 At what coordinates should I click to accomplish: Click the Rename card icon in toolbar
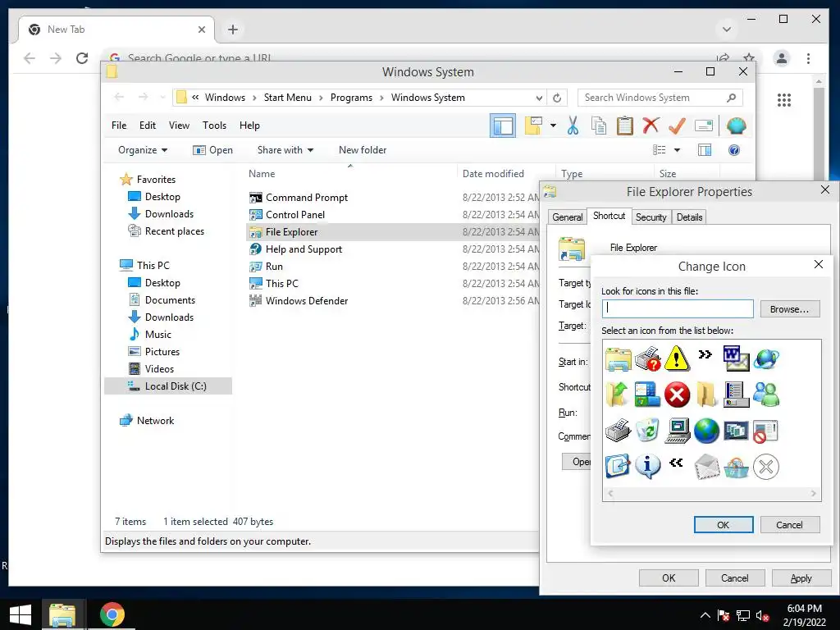[703, 126]
